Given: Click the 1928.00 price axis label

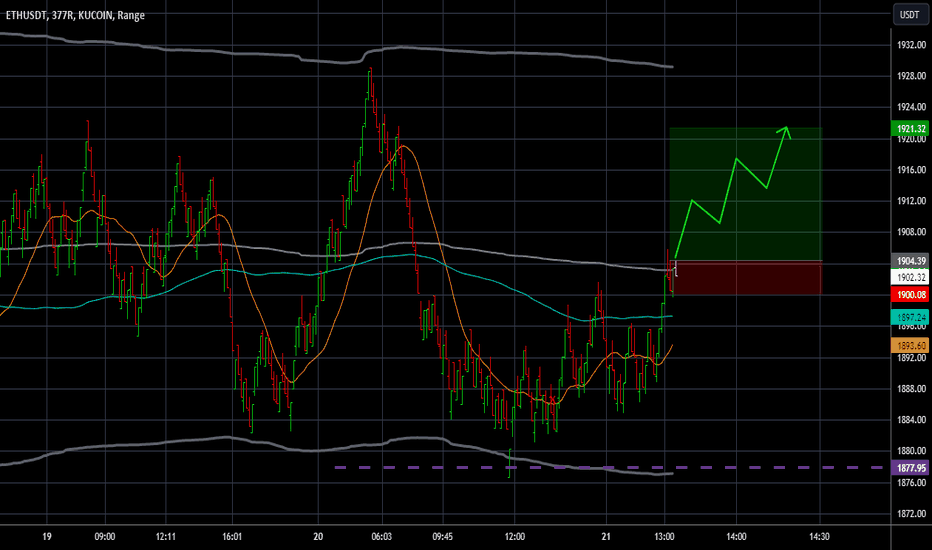Looking at the screenshot, I should (x=911, y=76).
